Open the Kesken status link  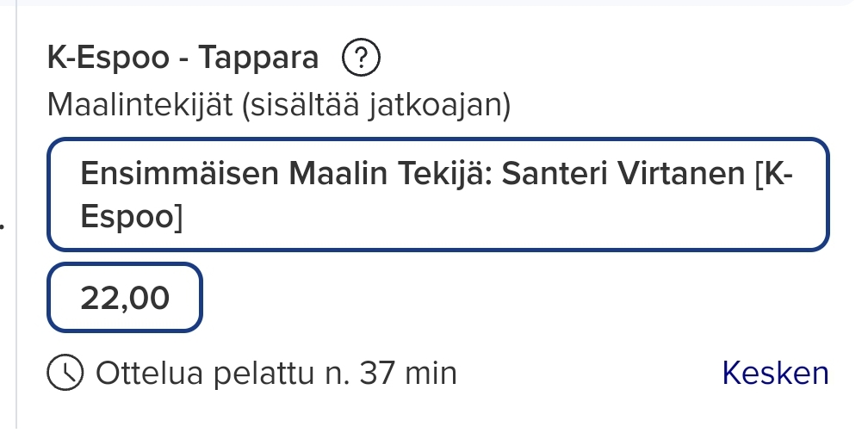pos(775,373)
